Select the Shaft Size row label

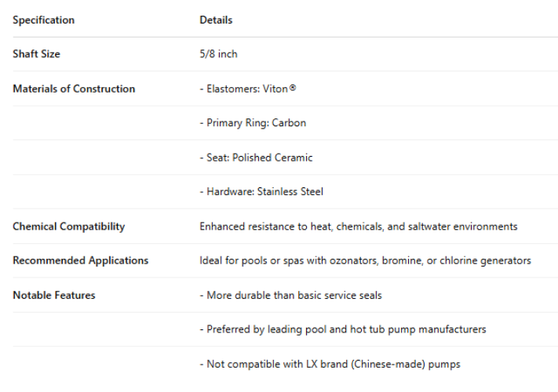pyautogui.click(x=36, y=54)
